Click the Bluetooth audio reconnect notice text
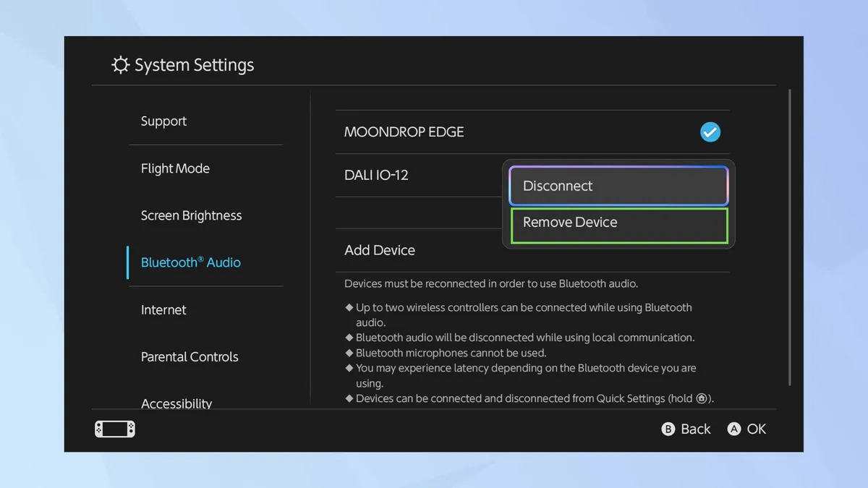 tap(490, 283)
